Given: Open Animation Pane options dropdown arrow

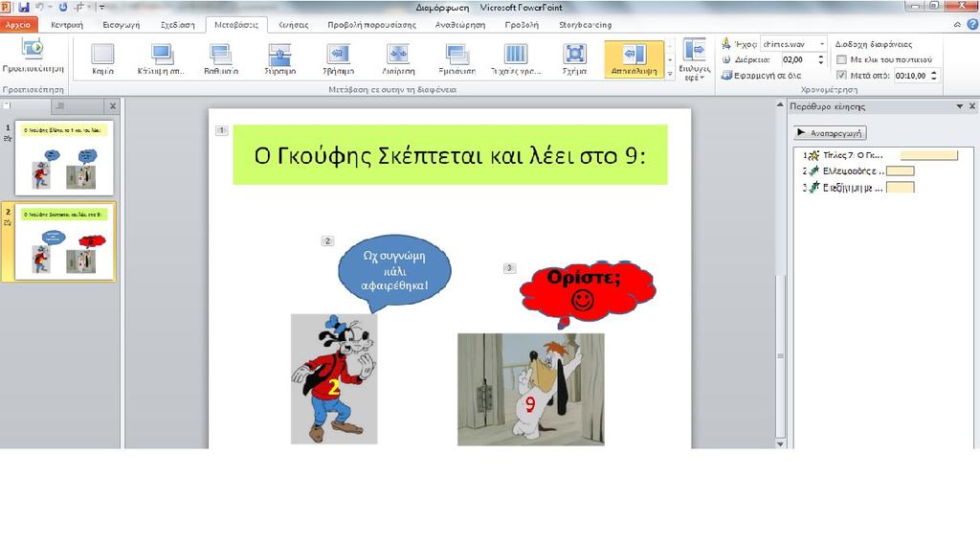Looking at the screenshot, I should click(x=959, y=106).
